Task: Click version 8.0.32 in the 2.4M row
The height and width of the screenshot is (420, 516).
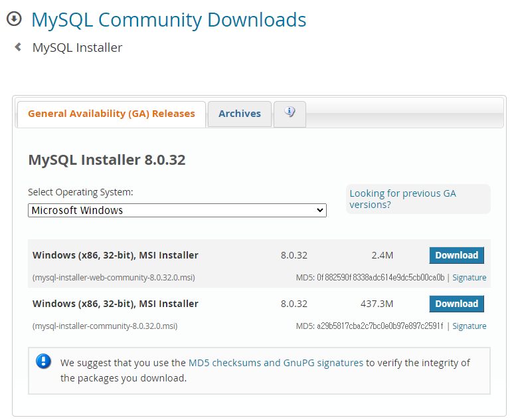Action: (294, 255)
